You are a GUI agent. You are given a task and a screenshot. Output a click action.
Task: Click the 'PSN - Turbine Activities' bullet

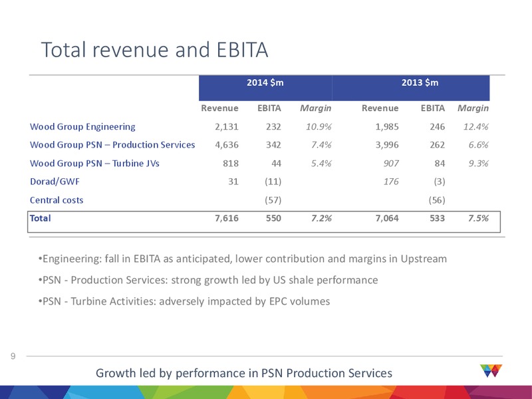click(184, 302)
